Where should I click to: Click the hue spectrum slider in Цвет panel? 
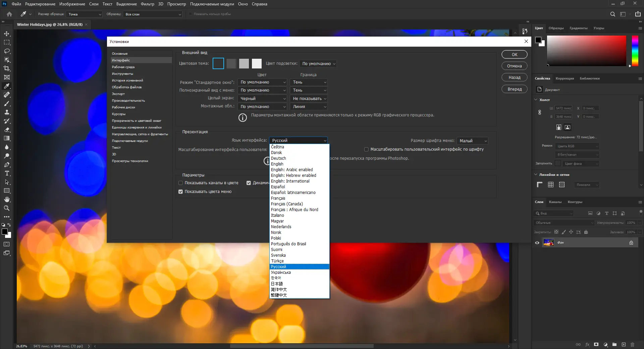pyautogui.click(x=635, y=51)
